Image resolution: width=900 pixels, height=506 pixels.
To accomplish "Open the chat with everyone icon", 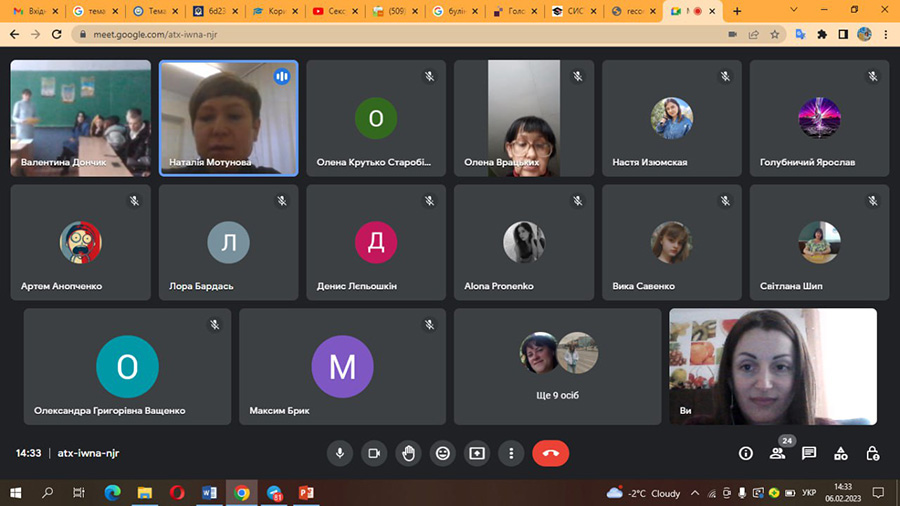I will (x=809, y=453).
